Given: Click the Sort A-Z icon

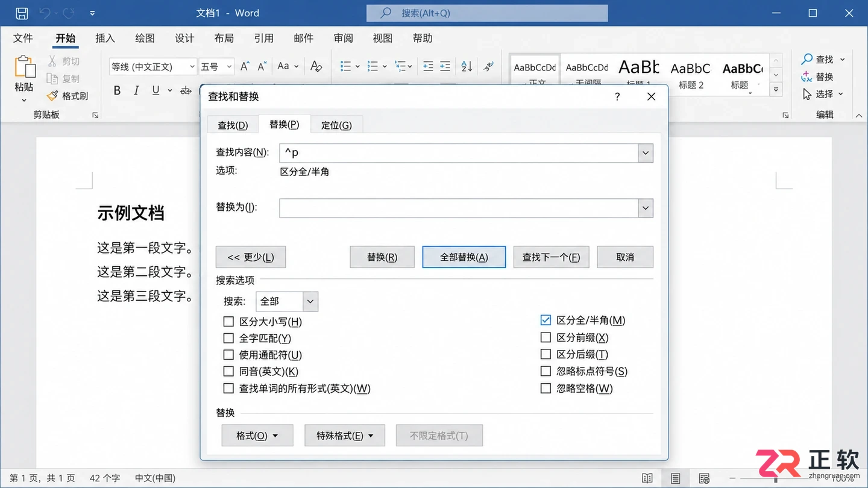Looking at the screenshot, I should click(x=467, y=66).
